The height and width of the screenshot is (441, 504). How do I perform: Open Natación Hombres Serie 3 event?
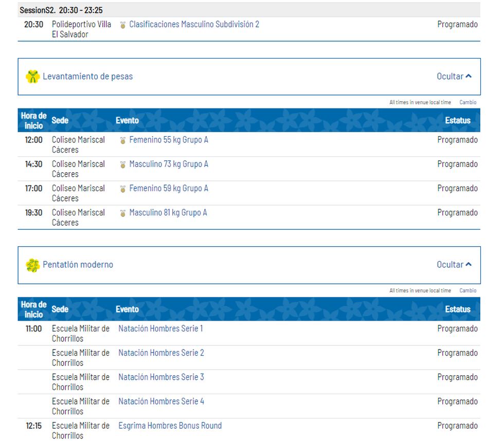pos(161,377)
